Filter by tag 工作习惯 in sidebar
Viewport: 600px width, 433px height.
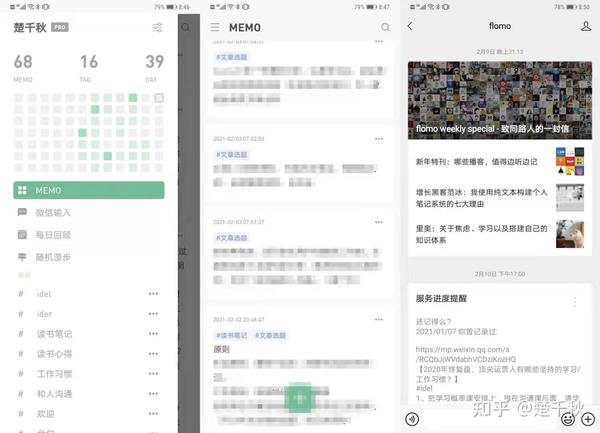point(54,374)
